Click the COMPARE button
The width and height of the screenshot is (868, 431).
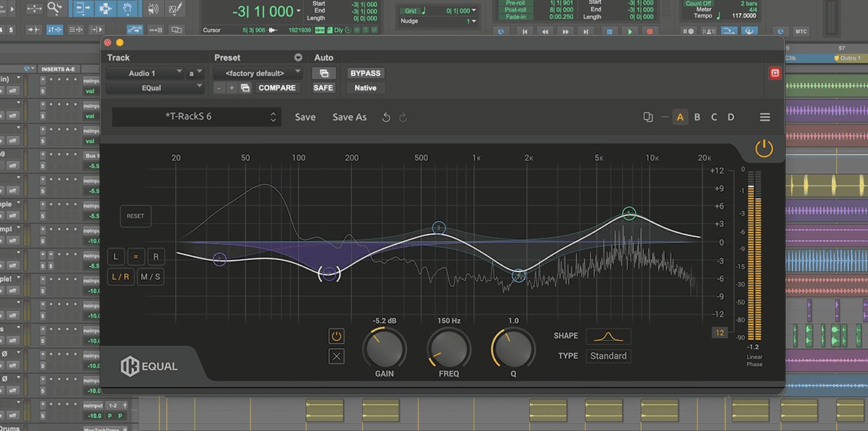coord(278,87)
